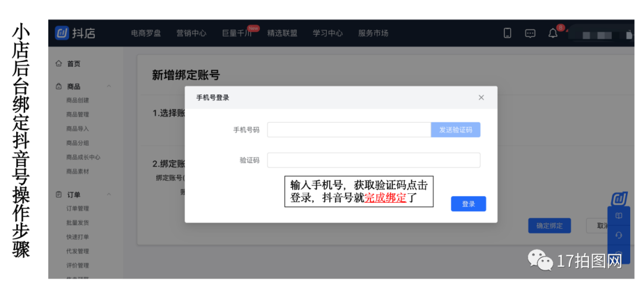Open 商品创建 in the sidebar
This screenshot has width=644, height=290.
point(78,100)
